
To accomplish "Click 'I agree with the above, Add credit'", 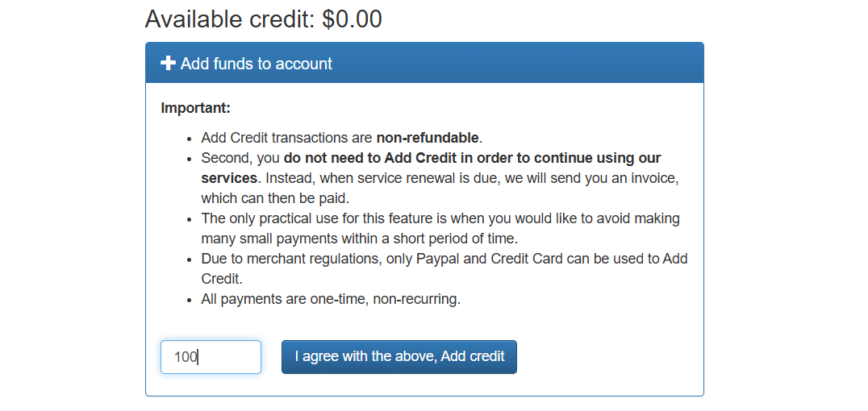I will pyautogui.click(x=399, y=357).
